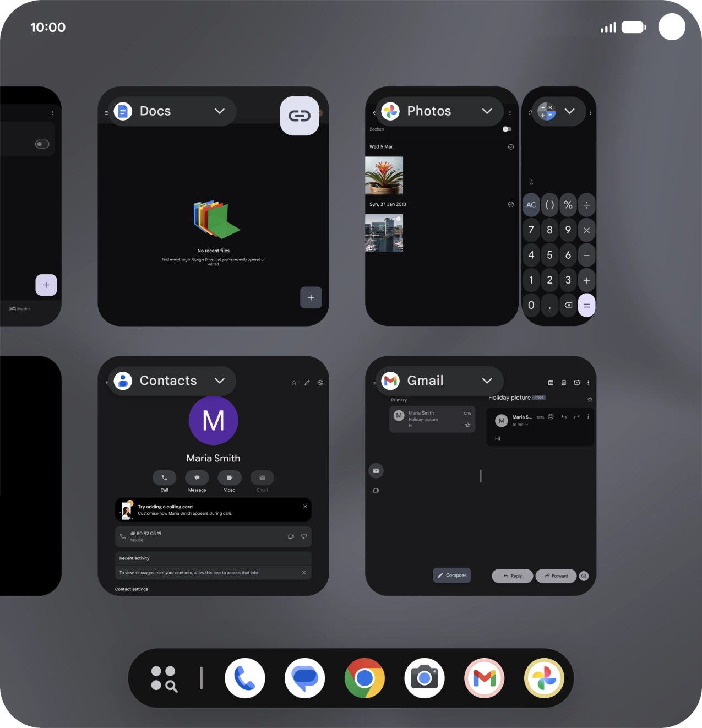702x728 pixels.
Task: Open the Gmail overflow menu
Action: point(588,382)
